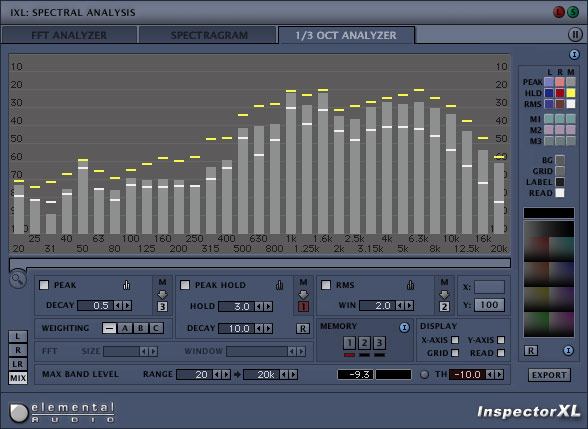Click the EXPORT button
This screenshot has width=588, height=429.
pos(549,375)
